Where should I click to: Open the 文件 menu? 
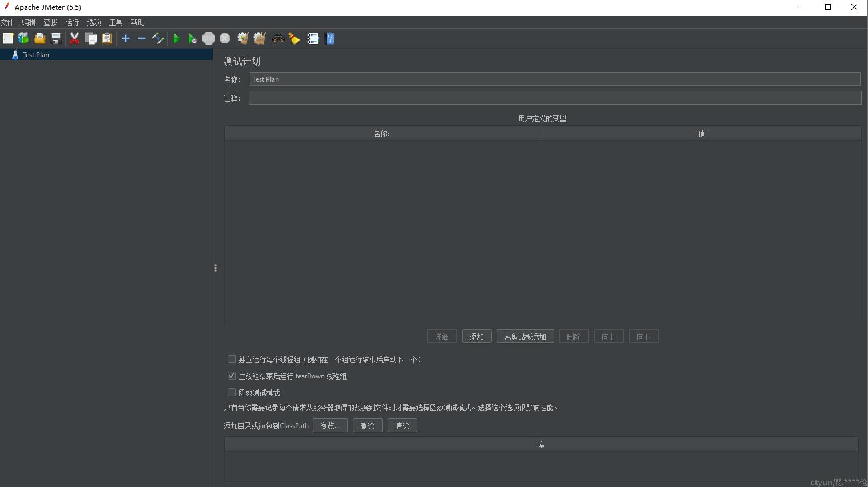[7, 22]
